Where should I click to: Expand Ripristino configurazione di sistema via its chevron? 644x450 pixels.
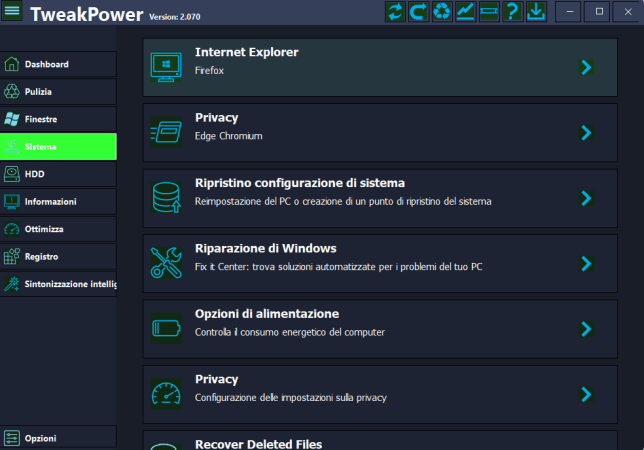coord(586,198)
